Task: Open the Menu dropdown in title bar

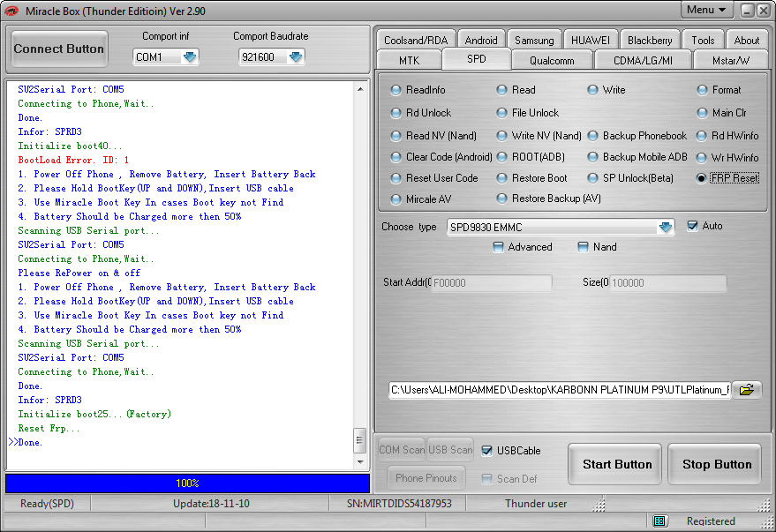Action: point(705,10)
